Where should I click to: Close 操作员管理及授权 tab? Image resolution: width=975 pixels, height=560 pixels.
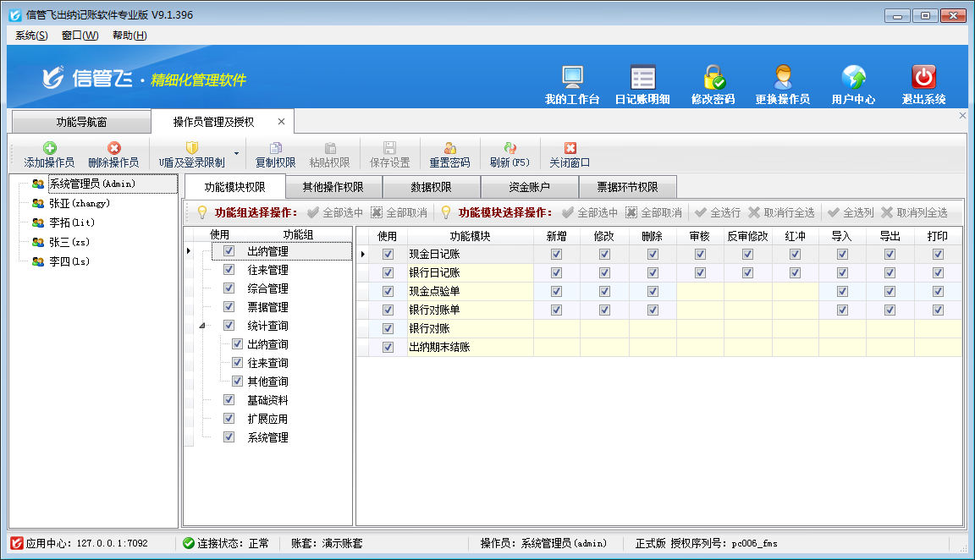pyautogui.click(x=282, y=122)
